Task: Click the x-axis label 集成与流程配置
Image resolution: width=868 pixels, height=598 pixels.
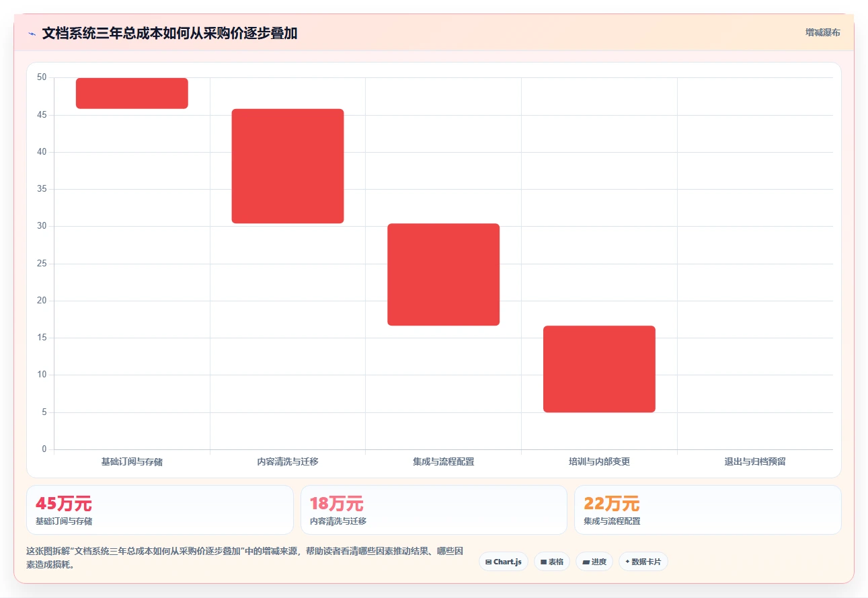Action: tap(444, 462)
